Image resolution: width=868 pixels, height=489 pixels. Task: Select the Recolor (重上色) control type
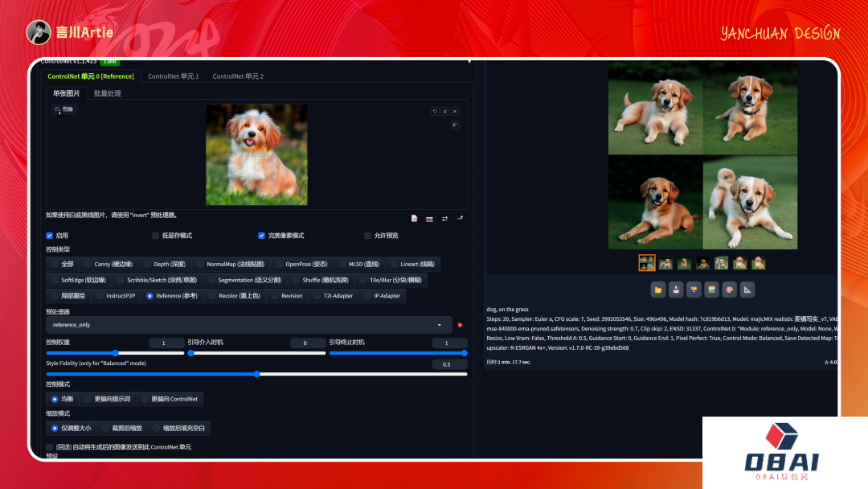[x=235, y=296]
